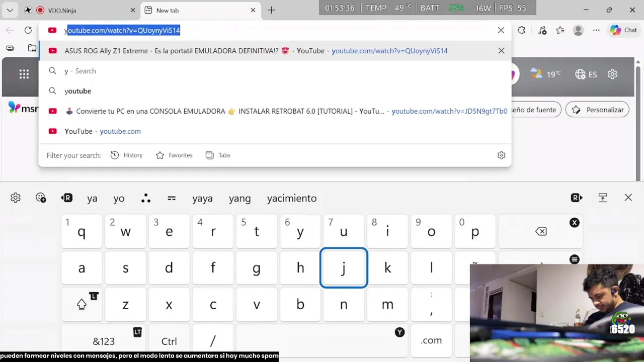
Task: Switch to the VDO.Ninja tab
Action: point(80,10)
